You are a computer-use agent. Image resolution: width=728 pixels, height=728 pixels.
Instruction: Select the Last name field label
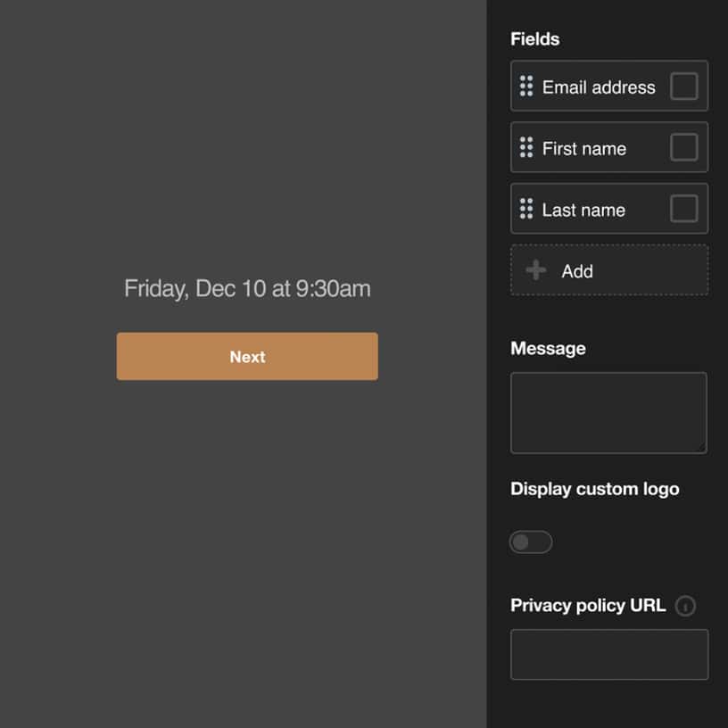(x=583, y=210)
